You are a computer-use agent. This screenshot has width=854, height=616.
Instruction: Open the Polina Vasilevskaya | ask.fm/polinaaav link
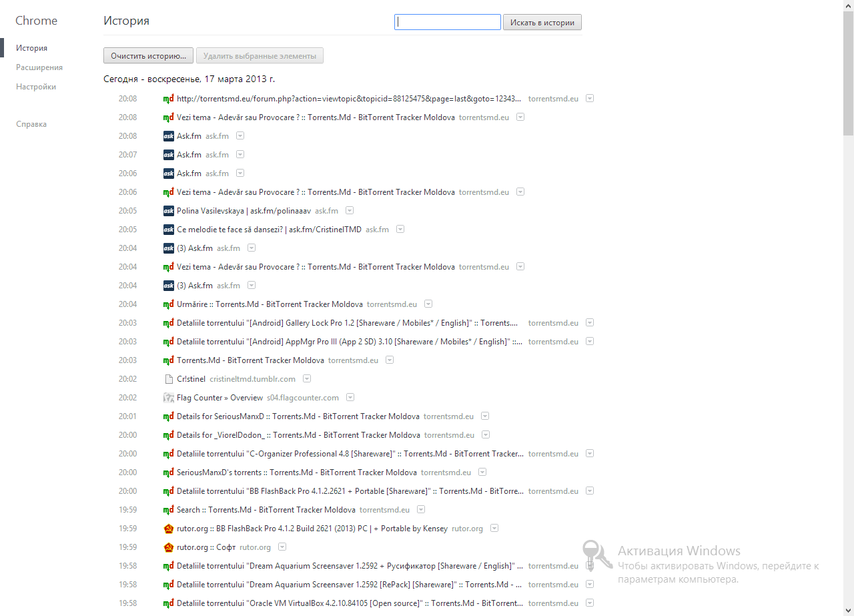244,211
